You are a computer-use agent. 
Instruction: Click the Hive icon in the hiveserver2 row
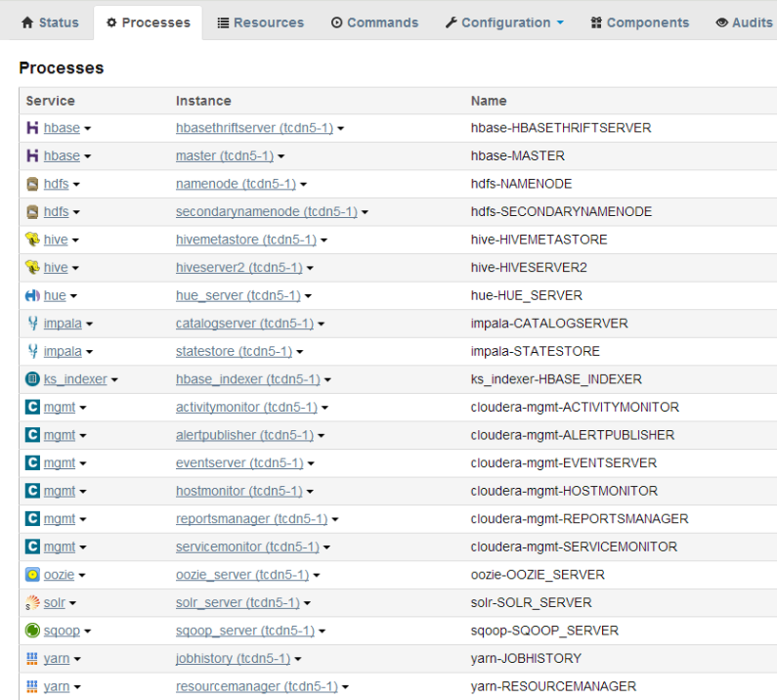pyautogui.click(x=32, y=268)
